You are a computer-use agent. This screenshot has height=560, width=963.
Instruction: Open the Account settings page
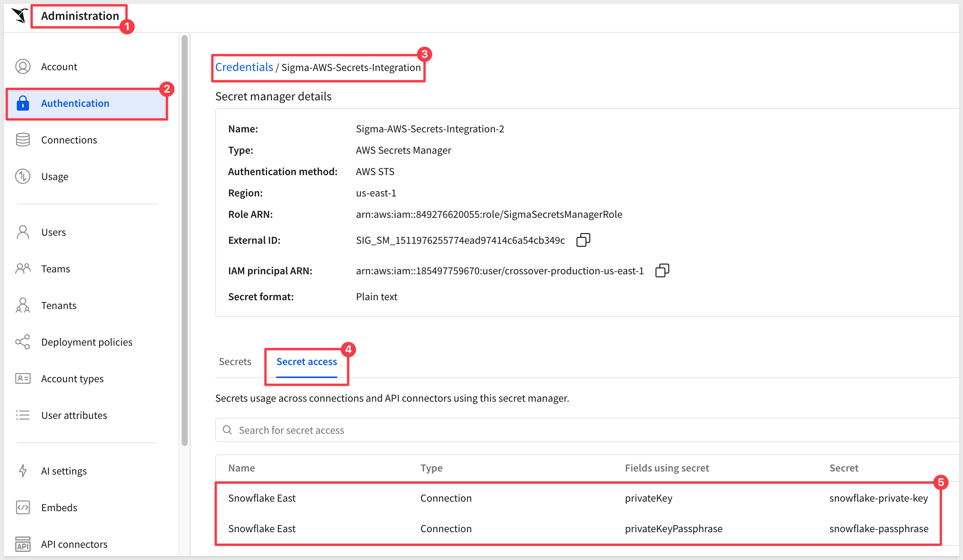(x=59, y=66)
